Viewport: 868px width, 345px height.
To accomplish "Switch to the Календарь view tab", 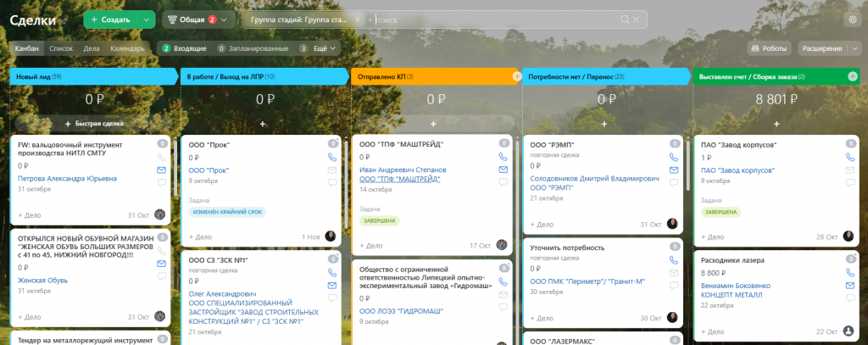I will coord(127,48).
